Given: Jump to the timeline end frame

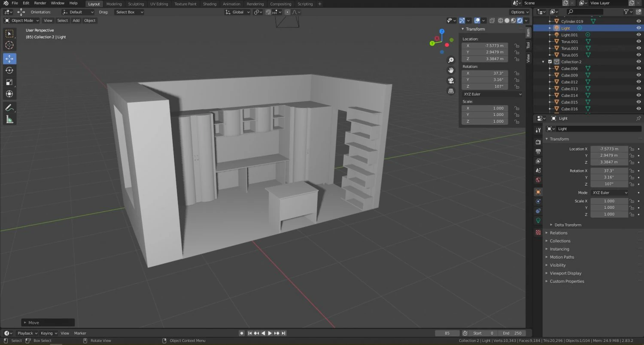Looking at the screenshot, I should (283, 333).
